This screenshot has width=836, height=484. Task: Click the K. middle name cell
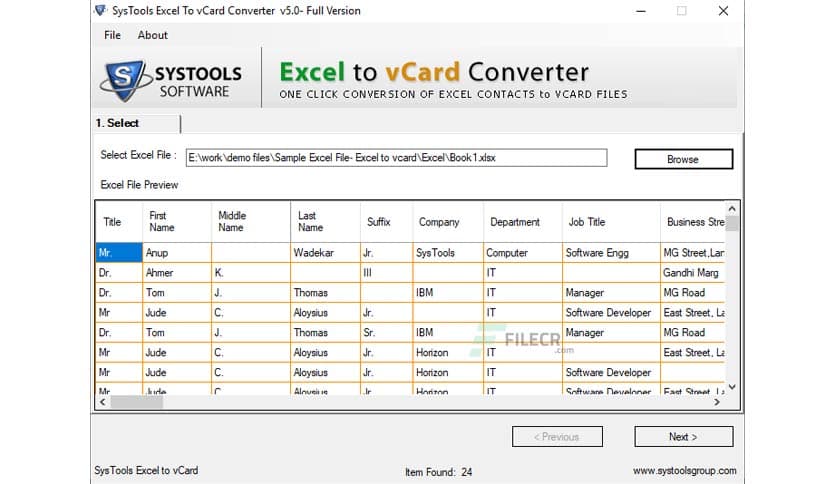click(251, 273)
